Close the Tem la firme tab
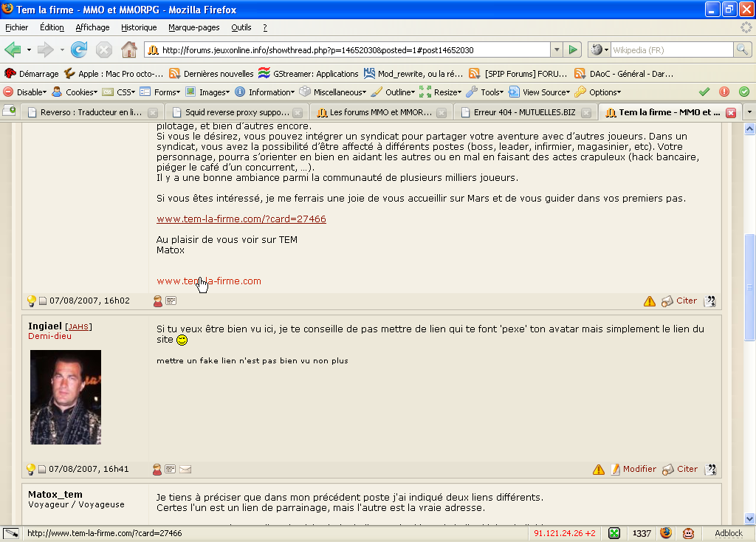The image size is (756, 542). pyautogui.click(x=731, y=113)
